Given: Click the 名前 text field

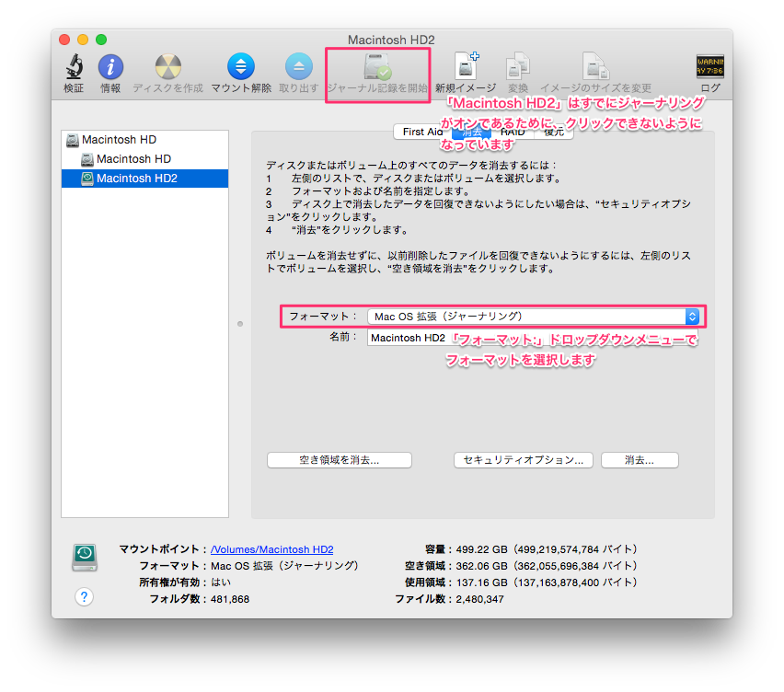Looking at the screenshot, I should point(533,338).
